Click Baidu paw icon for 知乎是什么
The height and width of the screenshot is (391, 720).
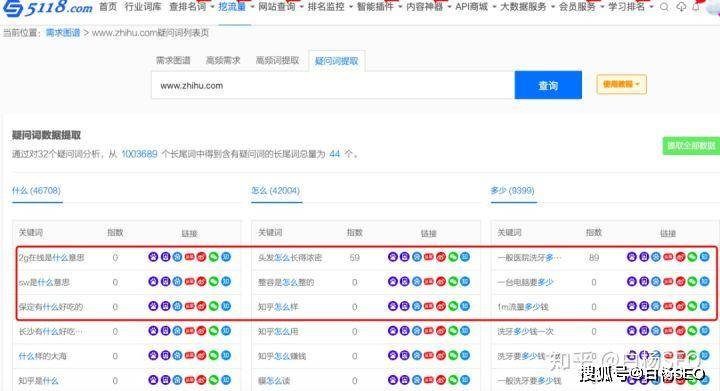[153, 380]
